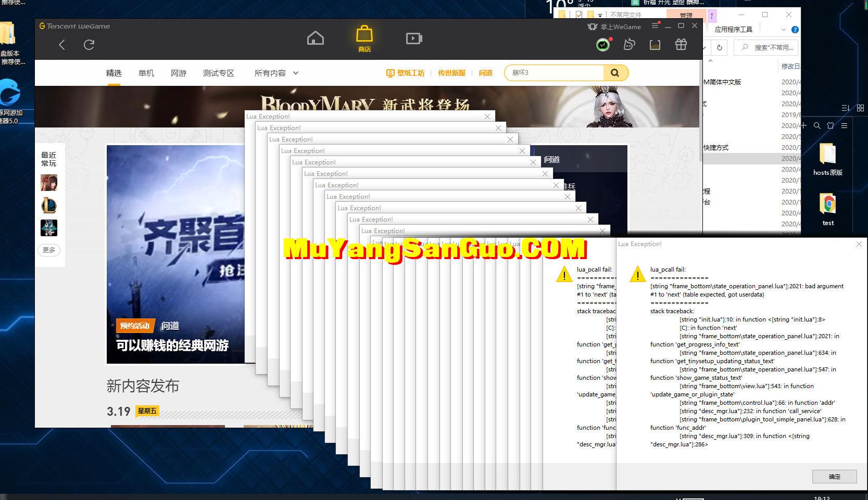Screen dimensions: 868x500
Task: Click the 更多 button in recent games sidebar
Action: pyautogui.click(x=49, y=250)
